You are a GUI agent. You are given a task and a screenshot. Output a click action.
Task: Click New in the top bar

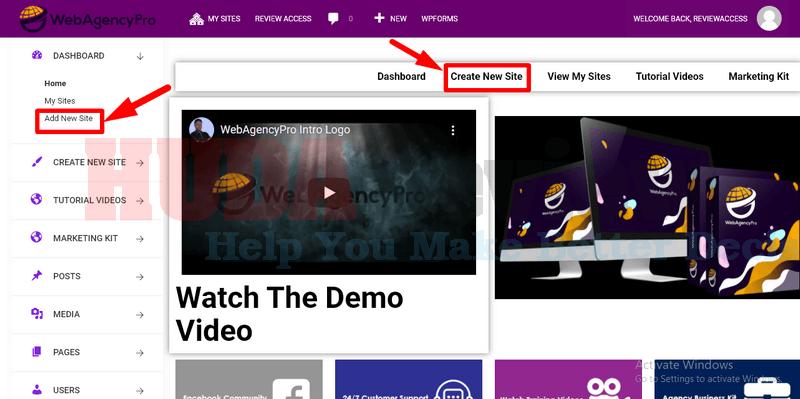coord(398,19)
